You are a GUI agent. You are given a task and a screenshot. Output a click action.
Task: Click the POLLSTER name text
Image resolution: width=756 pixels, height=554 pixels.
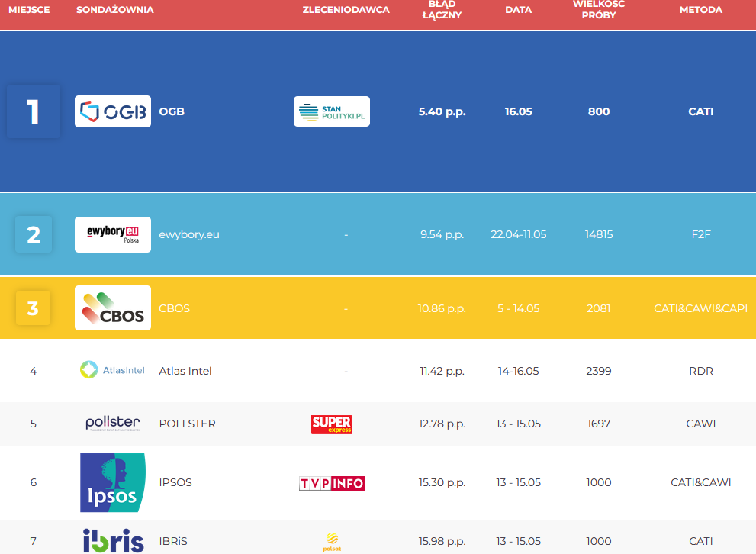coord(187,424)
